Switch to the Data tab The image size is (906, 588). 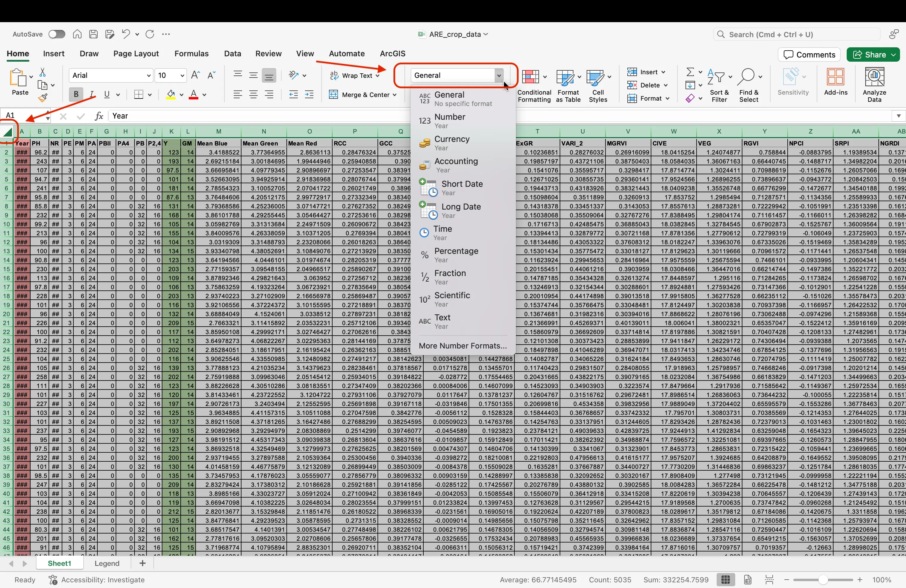(x=232, y=54)
